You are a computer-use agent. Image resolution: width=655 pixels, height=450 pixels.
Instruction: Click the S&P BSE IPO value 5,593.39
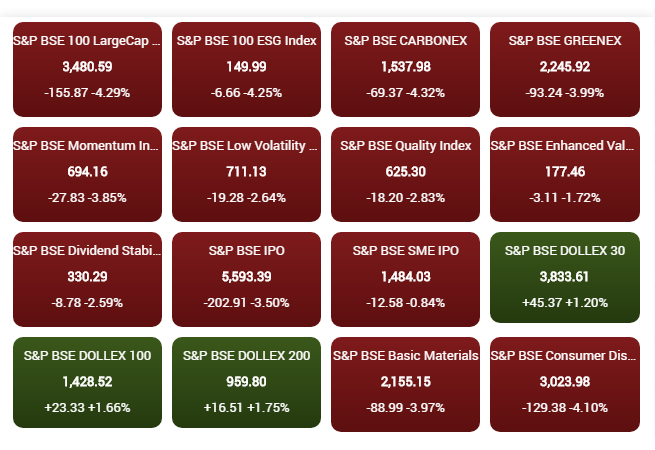(x=246, y=277)
